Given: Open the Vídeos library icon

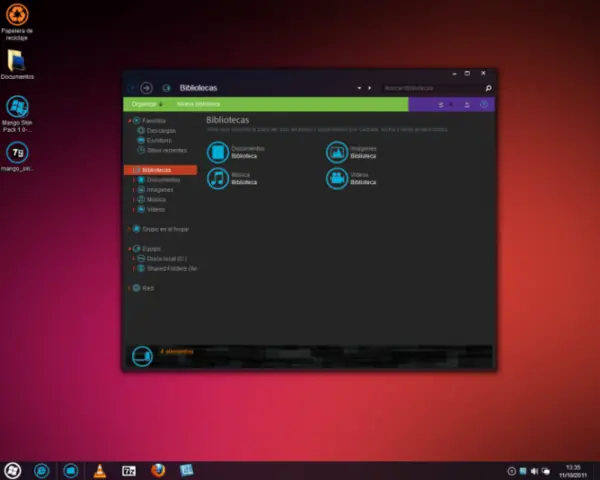Looking at the screenshot, I should tap(337, 178).
